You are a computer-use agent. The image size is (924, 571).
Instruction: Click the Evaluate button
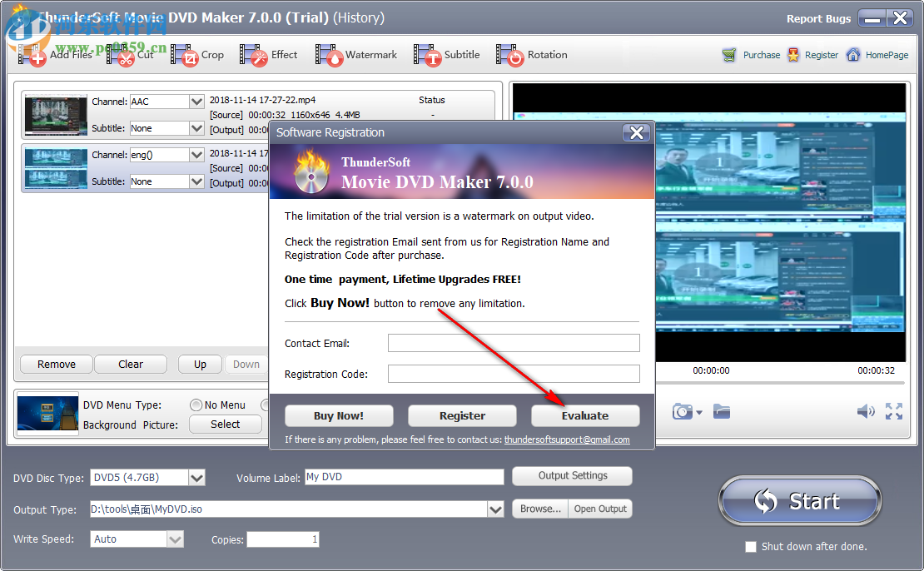[x=585, y=415]
